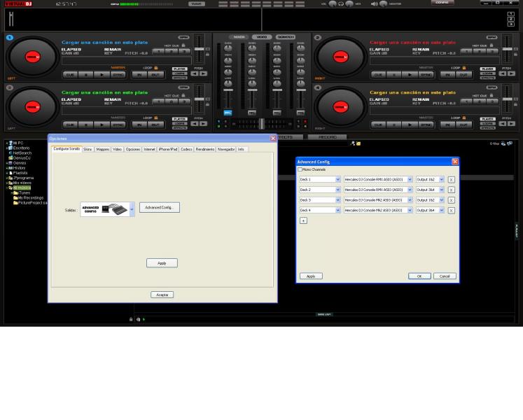This screenshot has height=420, width=523.
Task: Click the hot cue lock icon on deck 4
Action: [x=491, y=95]
